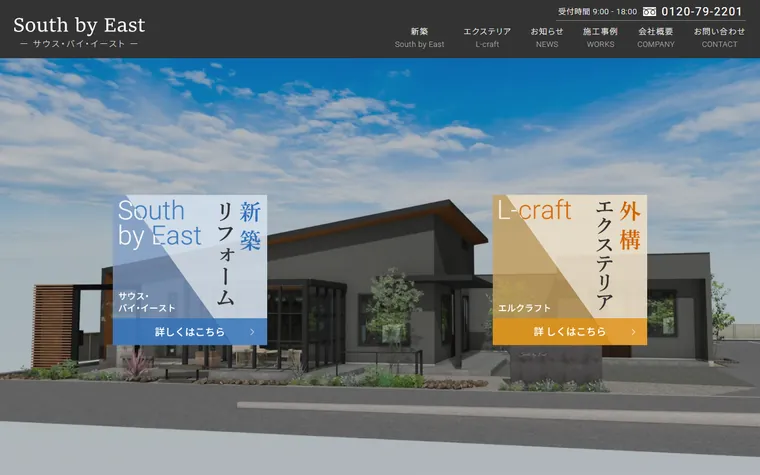Image resolution: width=760 pixels, height=475 pixels.
Task: Click the 新築 リフォーム vertical text
Action: pos(239,253)
